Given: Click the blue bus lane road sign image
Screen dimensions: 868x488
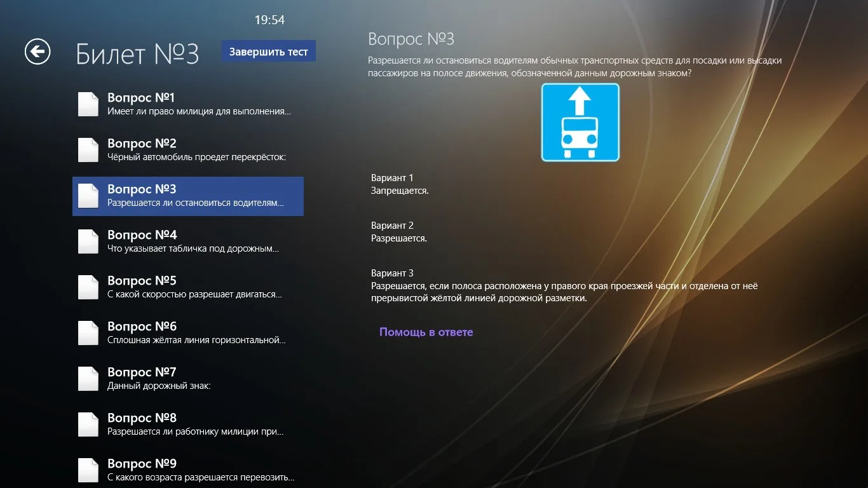Looking at the screenshot, I should [x=580, y=122].
